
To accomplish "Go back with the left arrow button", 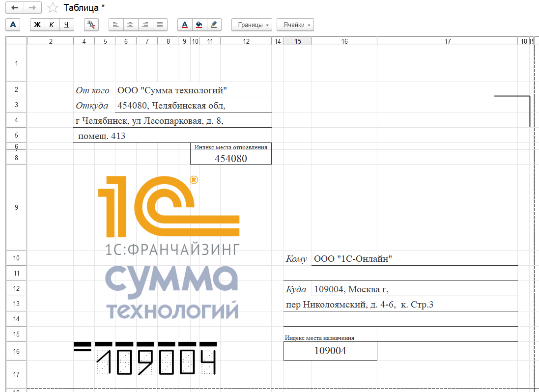I will click(14, 8).
